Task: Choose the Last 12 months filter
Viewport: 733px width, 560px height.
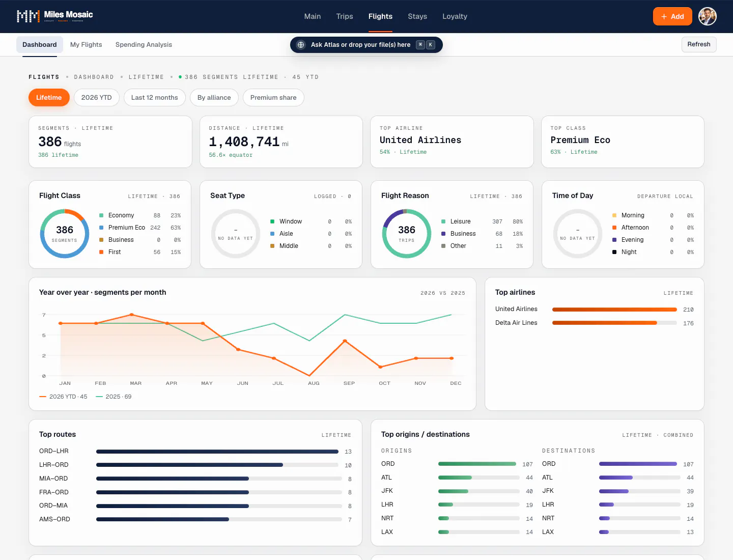Action: click(155, 97)
